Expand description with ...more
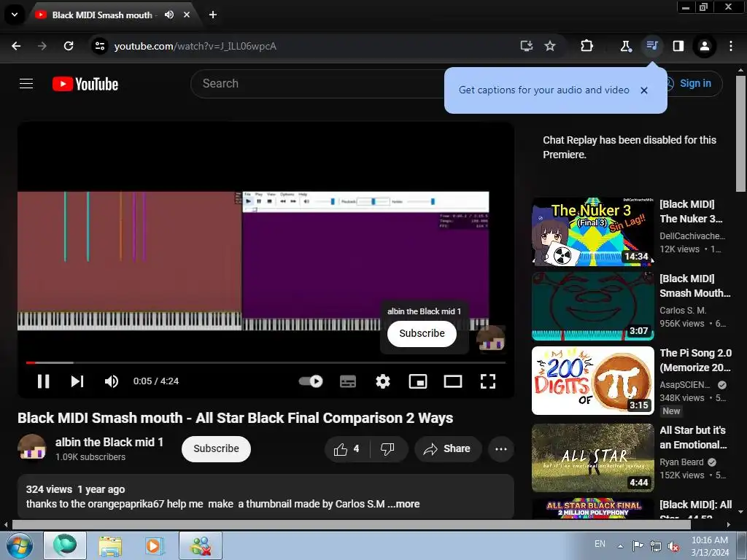The height and width of the screenshot is (560, 747). pyautogui.click(x=403, y=504)
